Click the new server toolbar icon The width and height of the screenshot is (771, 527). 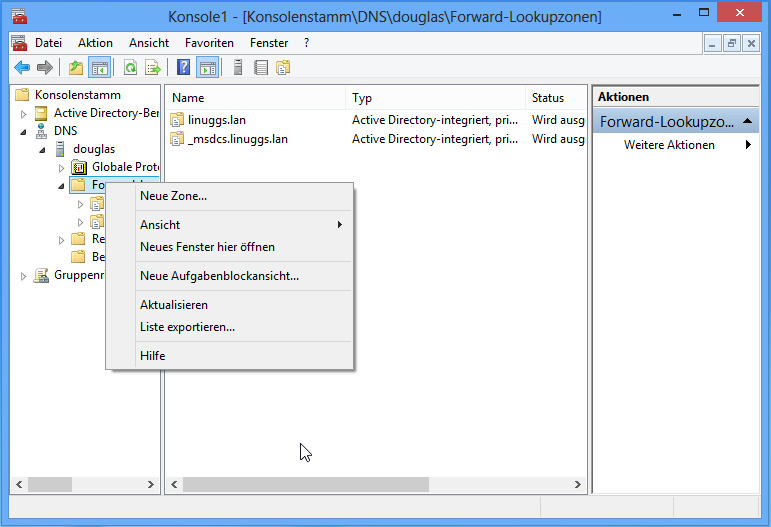tap(238, 68)
